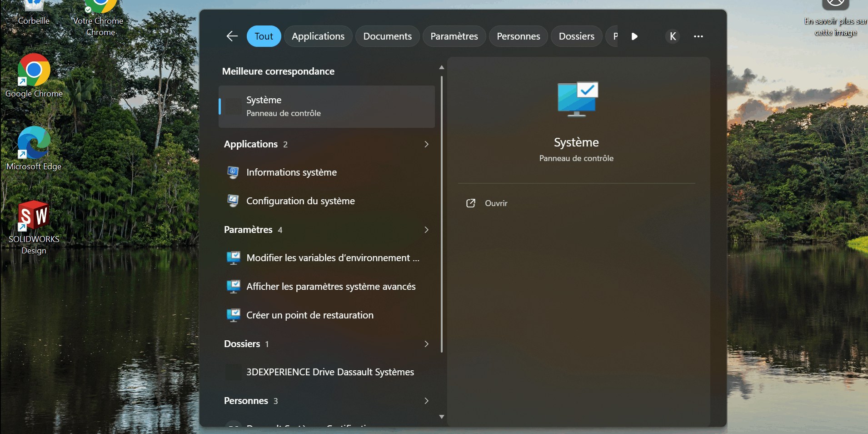
Task: Click the large Système monitor icon
Action: (578, 99)
